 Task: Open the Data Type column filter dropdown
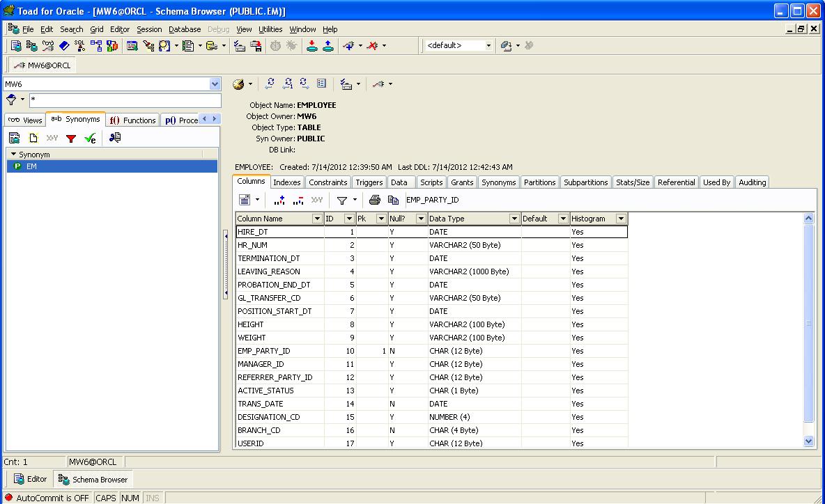(x=514, y=219)
